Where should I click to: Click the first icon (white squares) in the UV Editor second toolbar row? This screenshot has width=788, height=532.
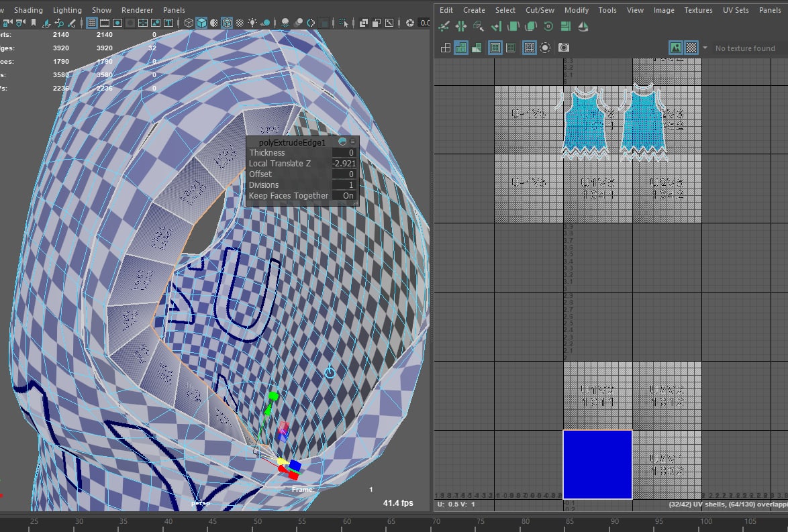445,48
